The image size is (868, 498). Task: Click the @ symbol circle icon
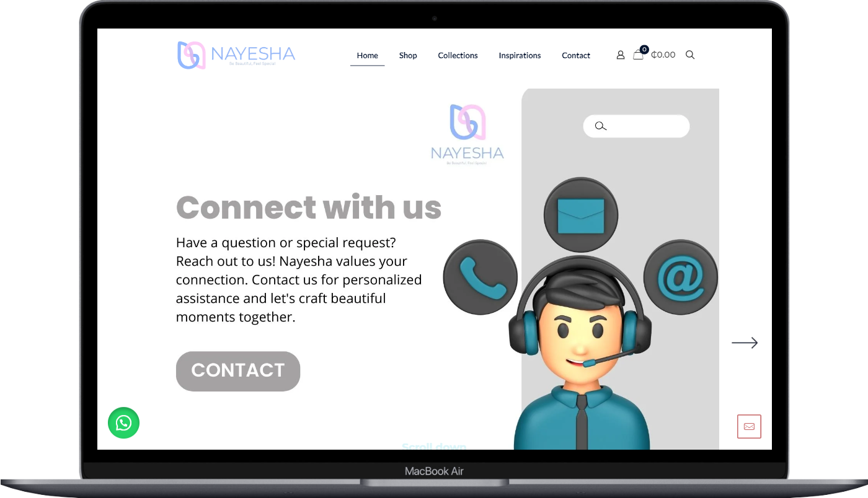(x=681, y=277)
